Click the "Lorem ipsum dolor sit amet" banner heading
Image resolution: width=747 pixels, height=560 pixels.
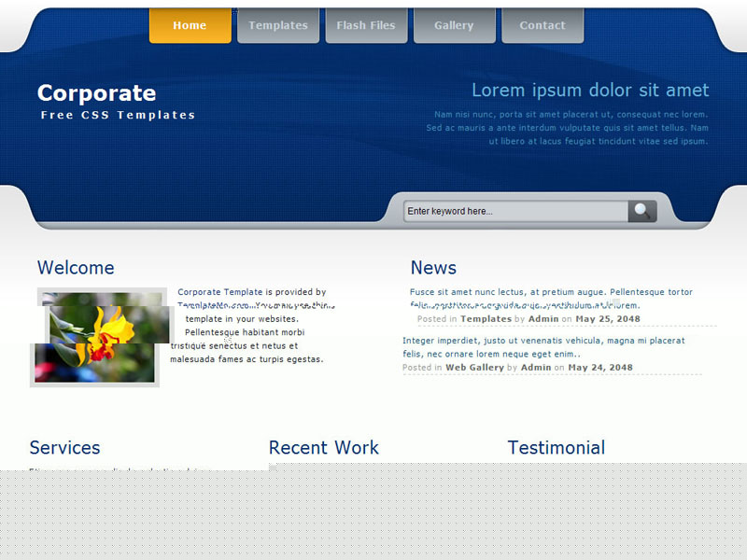[x=590, y=91]
